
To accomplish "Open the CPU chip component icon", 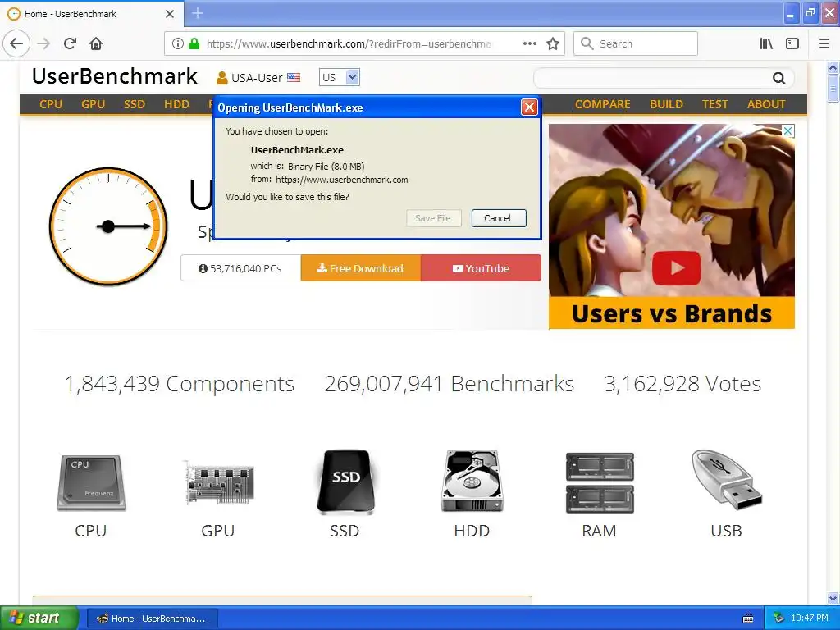I will [91, 482].
